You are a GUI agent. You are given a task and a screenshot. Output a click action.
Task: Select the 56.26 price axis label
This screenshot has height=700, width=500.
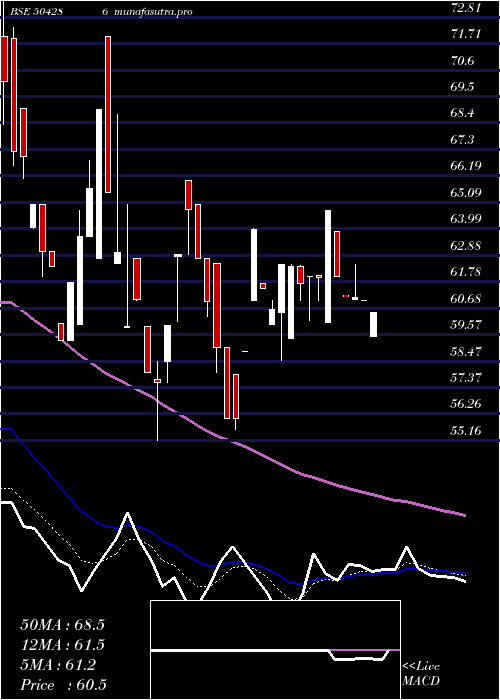pos(466,404)
